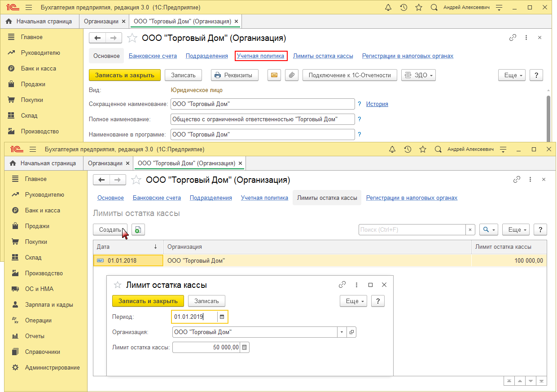Jump to list bottom arrow in limits table

542,381
